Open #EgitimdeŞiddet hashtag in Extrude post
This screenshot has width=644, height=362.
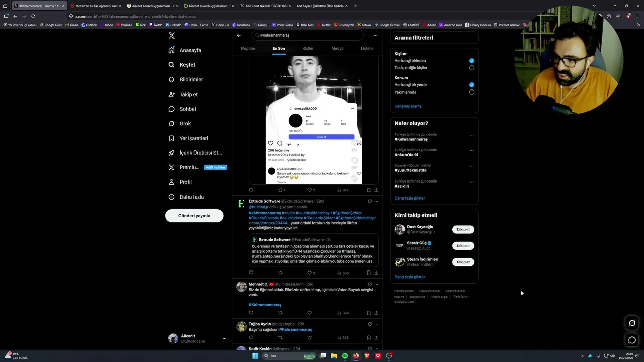(347, 213)
